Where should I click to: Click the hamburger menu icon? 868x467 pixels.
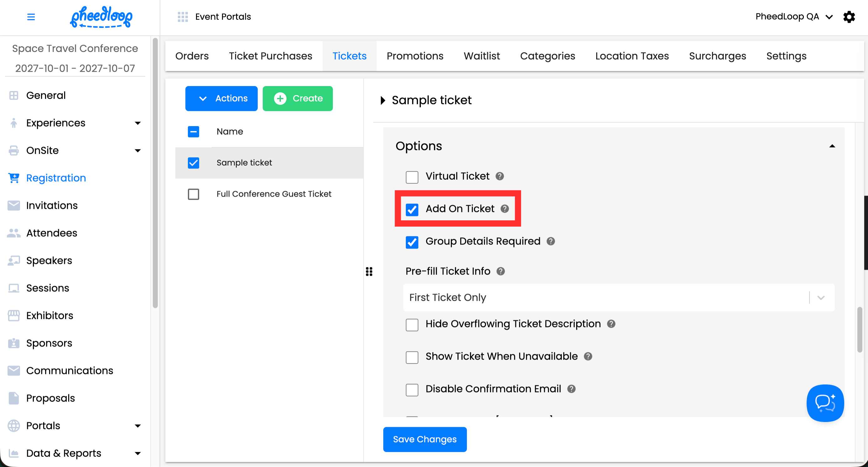31,17
